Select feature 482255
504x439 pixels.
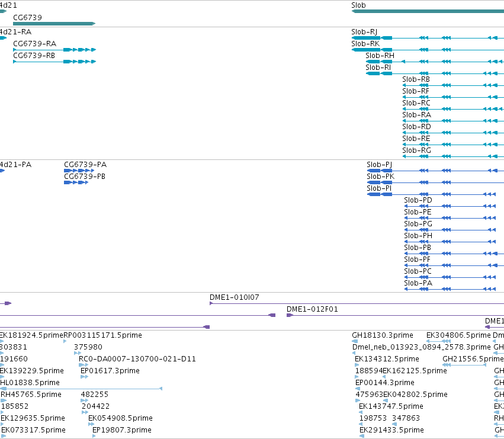pyautogui.click(x=95, y=395)
